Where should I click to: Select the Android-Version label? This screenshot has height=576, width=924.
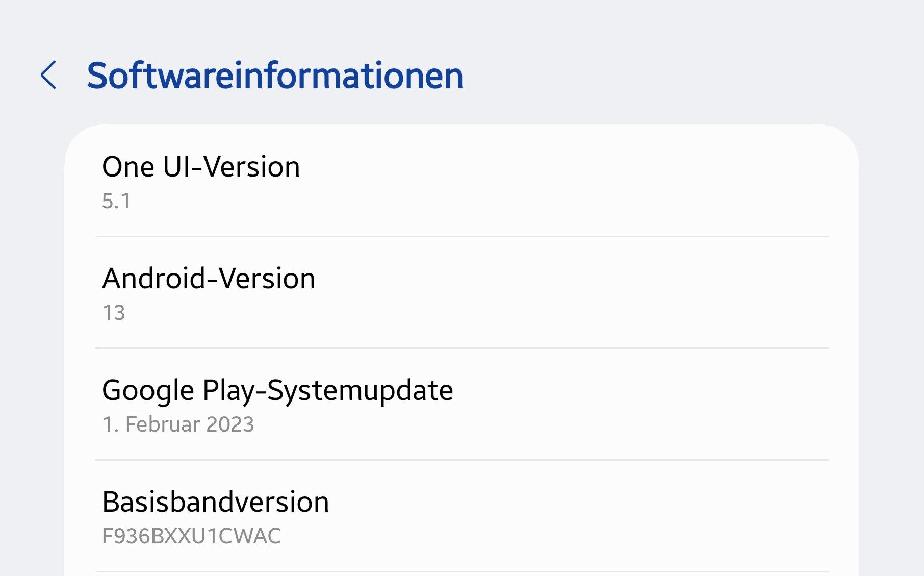point(209,279)
